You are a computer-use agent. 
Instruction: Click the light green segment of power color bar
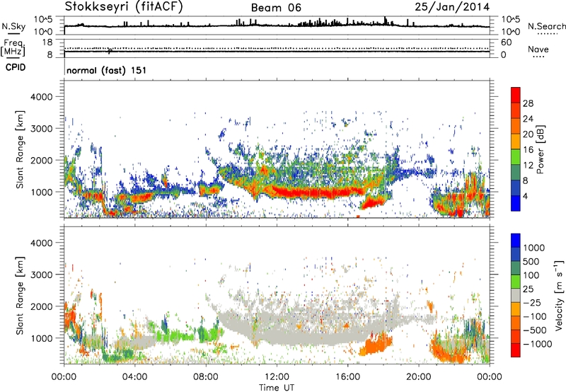pos(516,156)
